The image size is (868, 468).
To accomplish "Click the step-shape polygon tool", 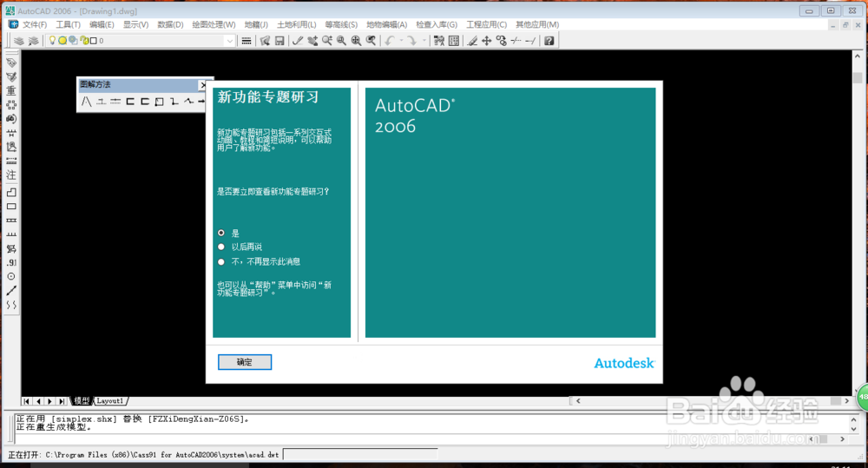I will [x=11, y=192].
